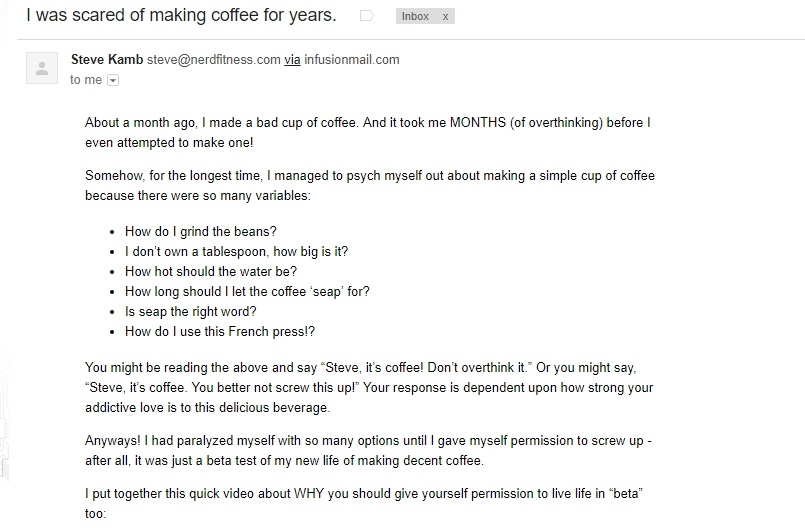This screenshot has width=805, height=528.
Task: Click Steve Kamb's sender avatar icon
Action: click(x=42, y=68)
